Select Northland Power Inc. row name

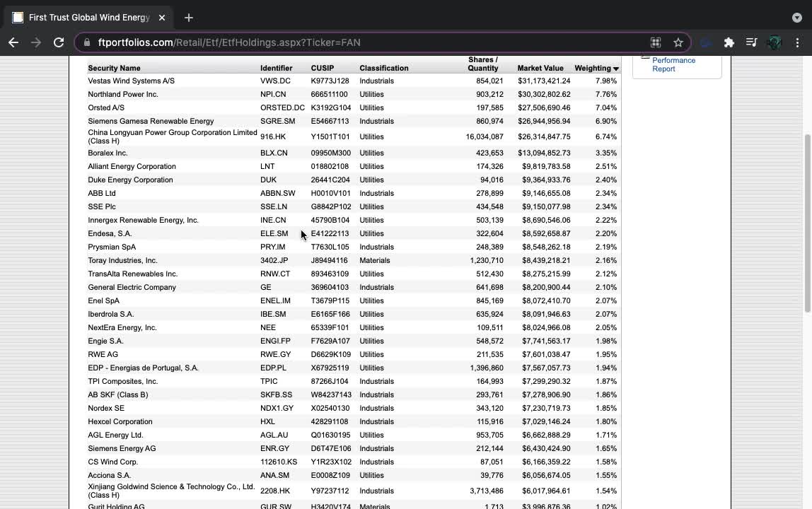pos(123,94)
